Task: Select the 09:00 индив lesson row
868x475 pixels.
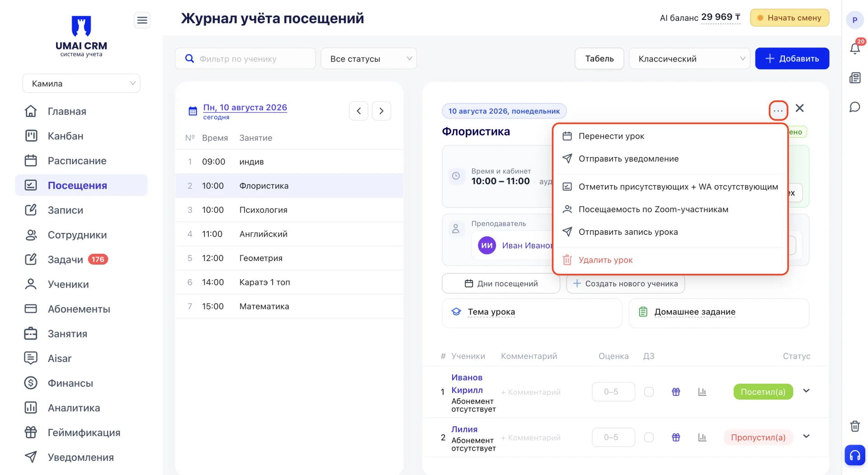Action: pyautogui.click(x=289, y=161)
